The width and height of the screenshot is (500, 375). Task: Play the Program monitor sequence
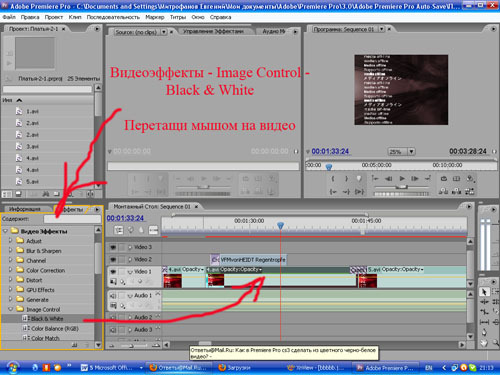(402, 179)
